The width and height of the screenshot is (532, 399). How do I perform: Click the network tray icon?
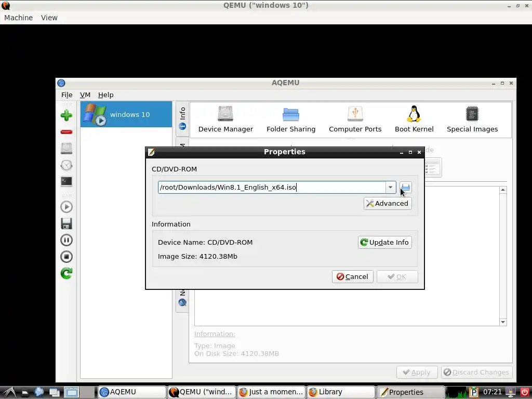(x=510, y=392)
